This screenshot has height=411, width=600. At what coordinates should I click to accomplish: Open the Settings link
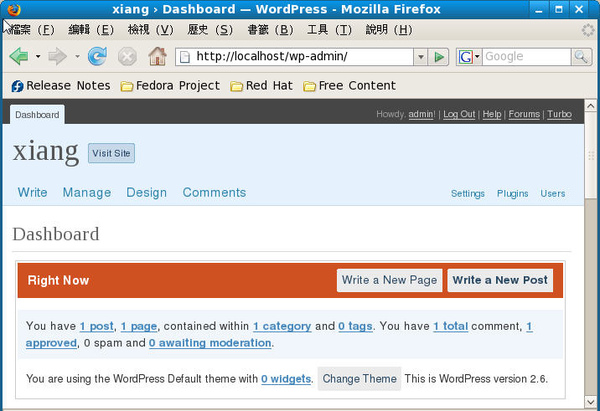click(468, 194)
